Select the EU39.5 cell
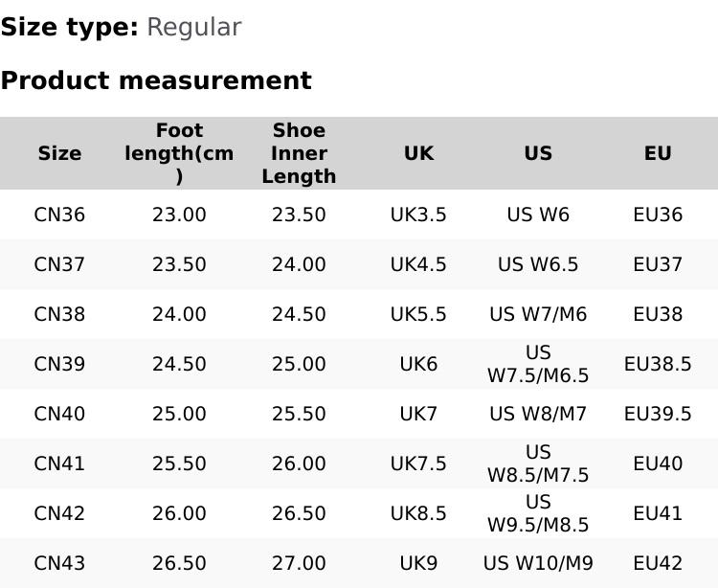 click(658, 414)
